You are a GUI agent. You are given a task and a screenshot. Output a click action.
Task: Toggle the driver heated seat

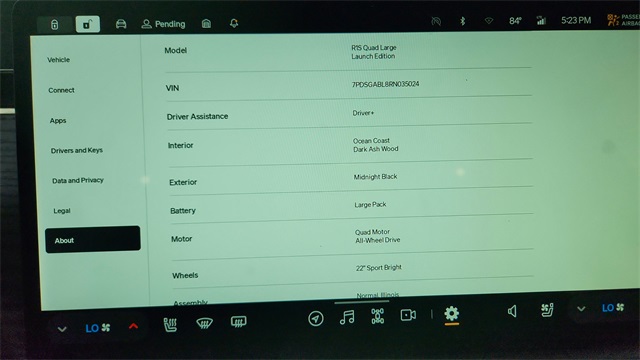(170, 325)
